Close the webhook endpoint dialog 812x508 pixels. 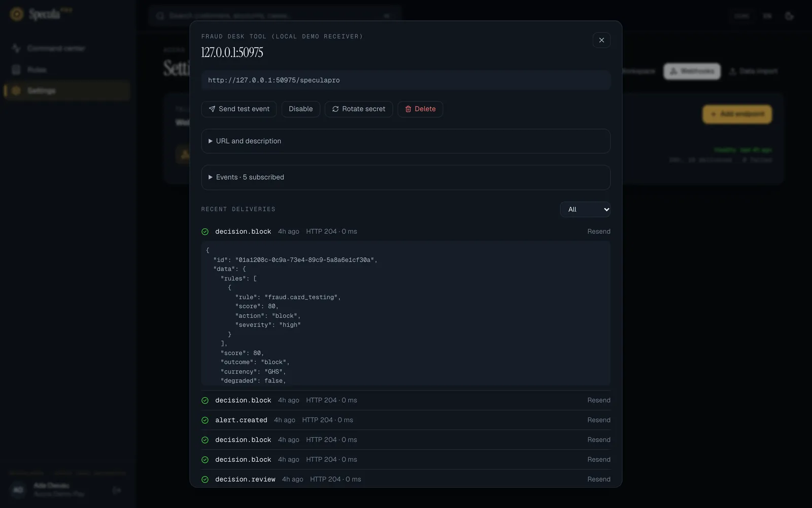[x=601, y=40]
